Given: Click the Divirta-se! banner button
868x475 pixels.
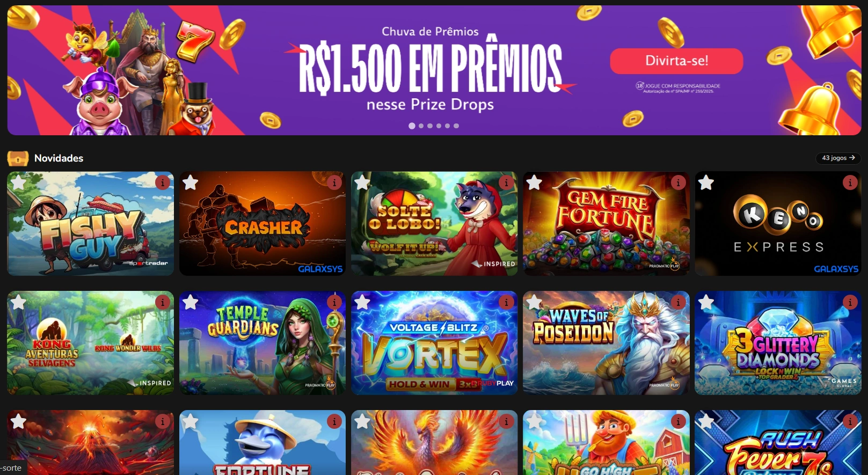Looking at the screenshot, I should coord(676,61).
